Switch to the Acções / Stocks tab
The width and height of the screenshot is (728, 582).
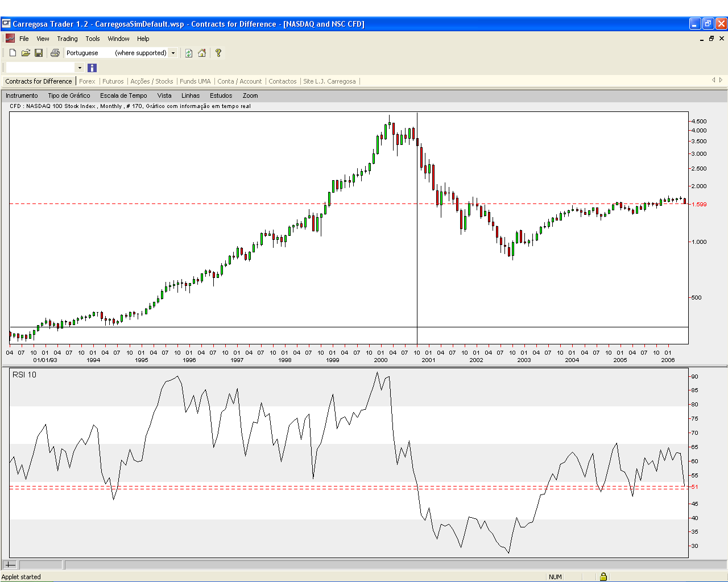(x=152, y=81)
